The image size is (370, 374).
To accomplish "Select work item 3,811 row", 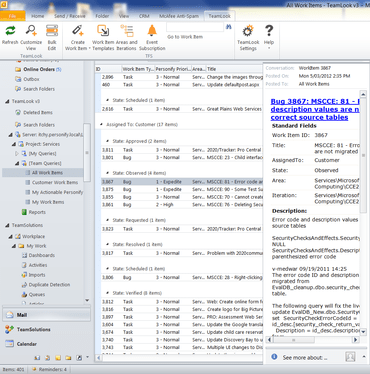I will click(182, 150).
